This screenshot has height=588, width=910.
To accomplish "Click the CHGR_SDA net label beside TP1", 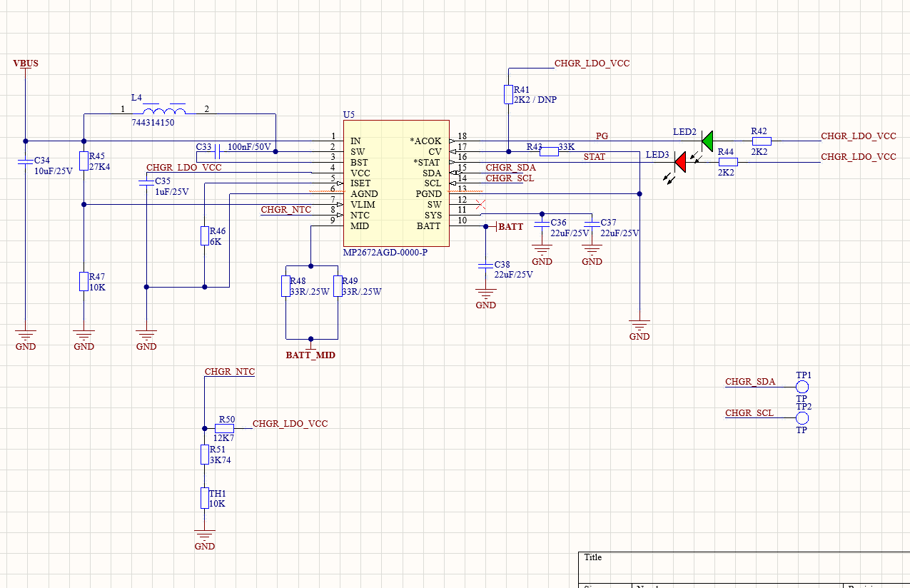I will tap(750, 382).
